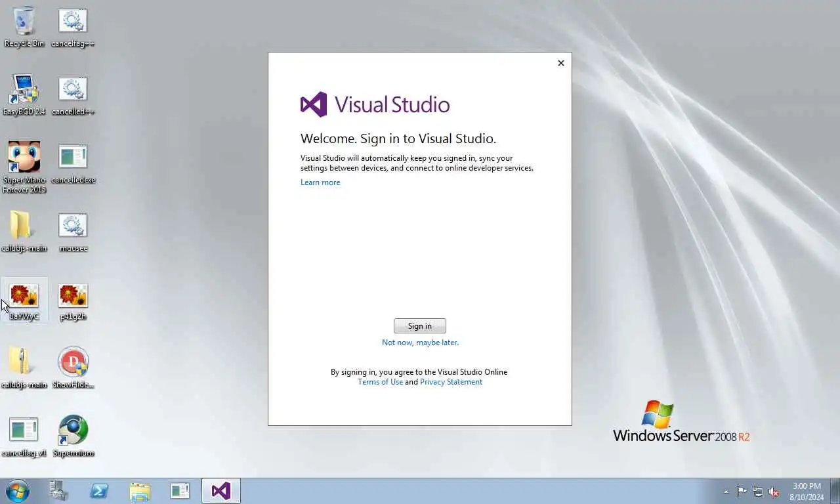This screenshot has width=840, height=504.
Task: Select the EasyBCD 2.4 shortcut
Action: click(x=24, y=95)
